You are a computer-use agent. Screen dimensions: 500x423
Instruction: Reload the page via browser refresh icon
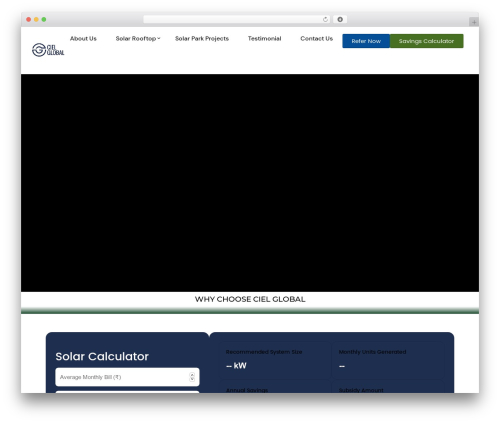pos(325,20)
